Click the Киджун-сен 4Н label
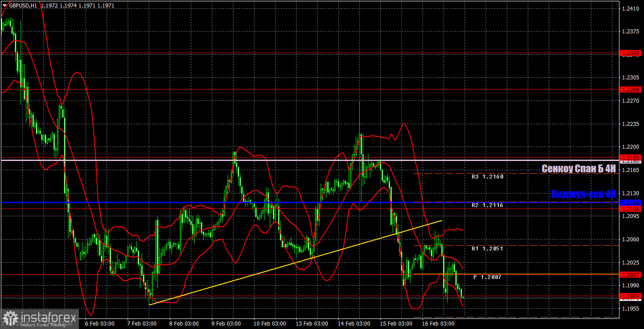This screenshot has height=329, width=644. (x=584, y=194)
